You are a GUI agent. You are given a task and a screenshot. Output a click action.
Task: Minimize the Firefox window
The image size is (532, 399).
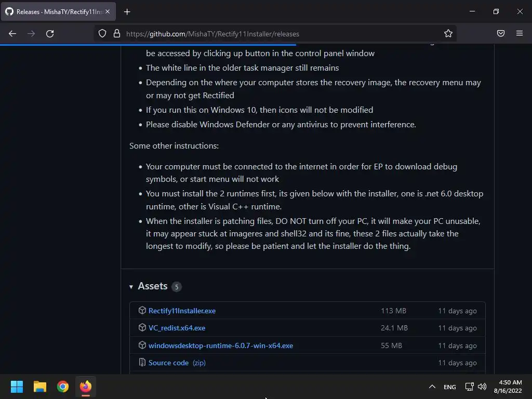pos(472,11)
